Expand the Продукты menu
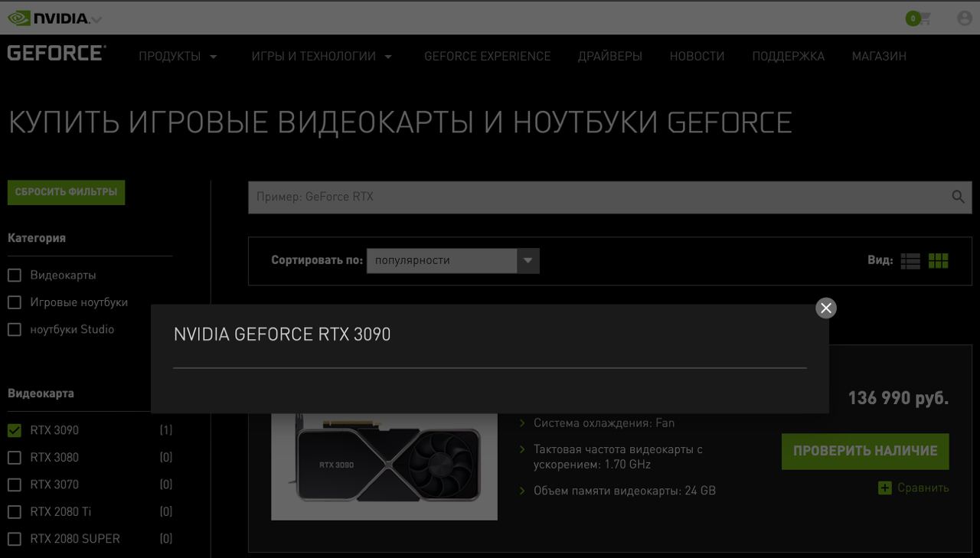The width and height of the screenshot is (980, 558). point(178,56)
